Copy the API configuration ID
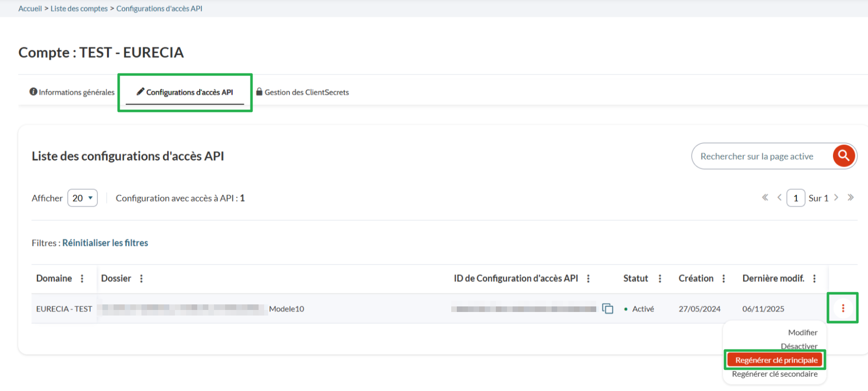868x391 pixels. point(607,308)
